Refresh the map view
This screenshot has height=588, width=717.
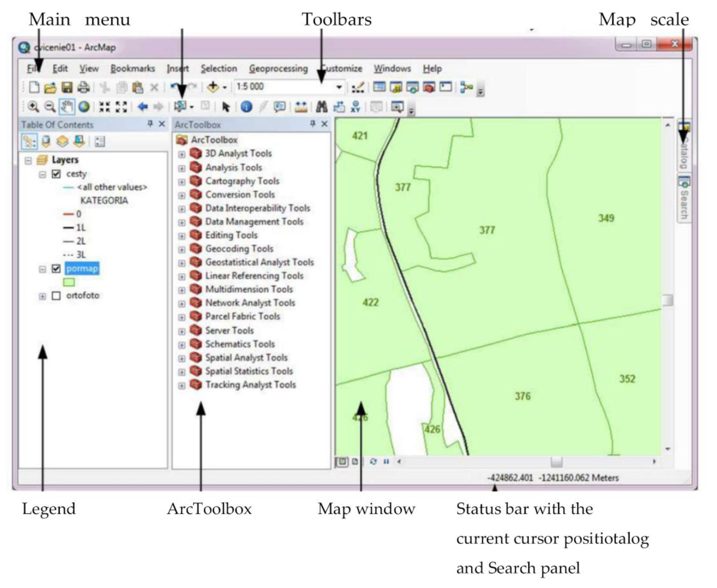373,461
